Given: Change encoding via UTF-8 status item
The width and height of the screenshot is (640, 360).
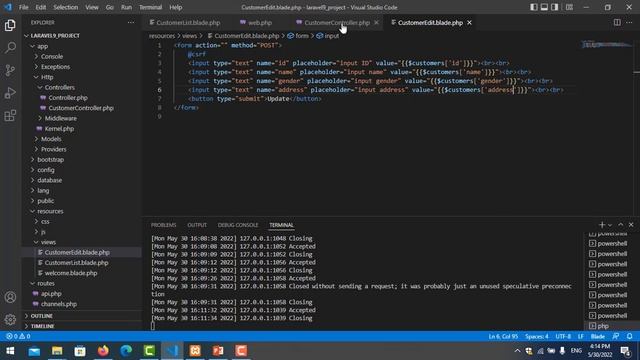Looking at the screenshot, I should [563, 336].
